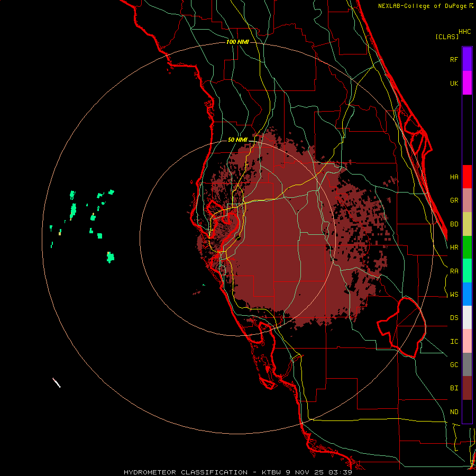Image resolution: width=476 pixels, height=476 pixels.
Task: Click the 'HR' legend label
Action: pyautogui.click(x=454, y=248)
